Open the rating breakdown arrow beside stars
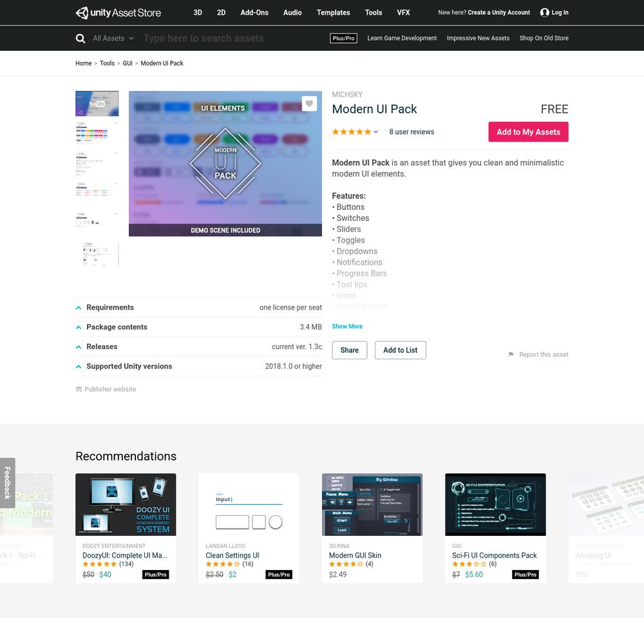Image resolution: width=644 pixels, height=644 pixels. tap(376, 132)
